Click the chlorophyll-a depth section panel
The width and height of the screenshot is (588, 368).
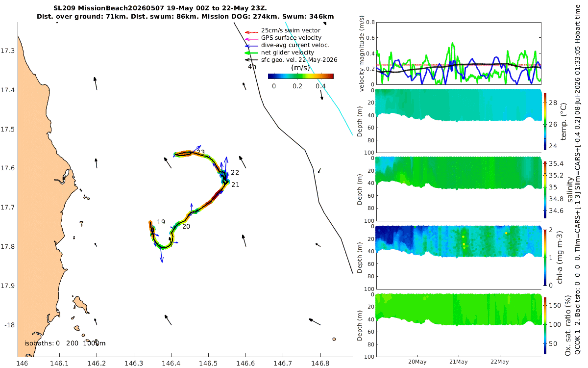458,257
